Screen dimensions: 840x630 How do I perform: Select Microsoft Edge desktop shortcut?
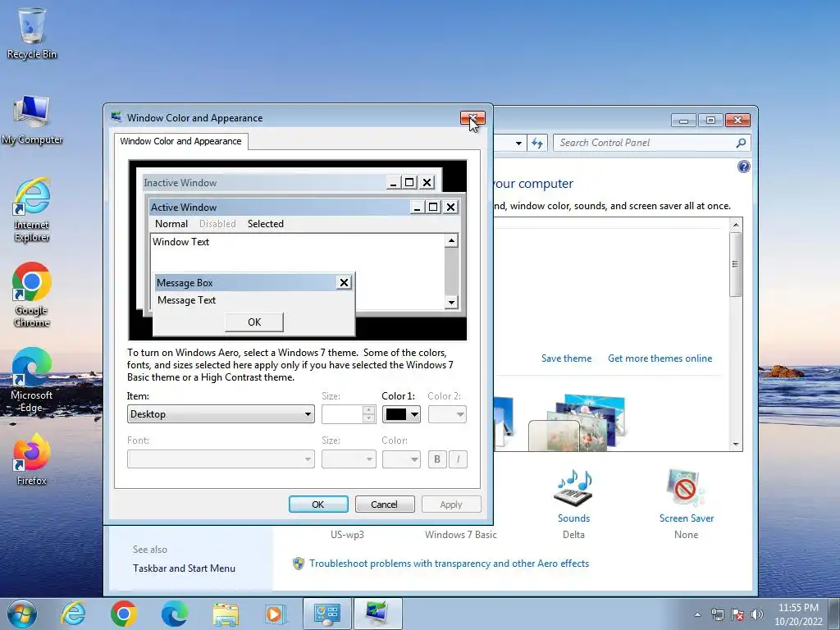click(32, 379)
